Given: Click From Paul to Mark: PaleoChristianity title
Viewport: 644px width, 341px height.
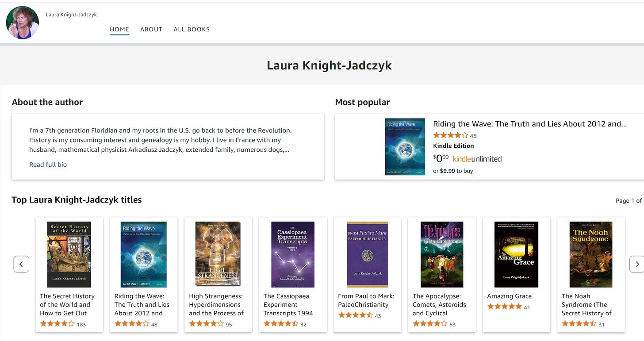Looking at the screenshot, I should [x=366, y=300].
